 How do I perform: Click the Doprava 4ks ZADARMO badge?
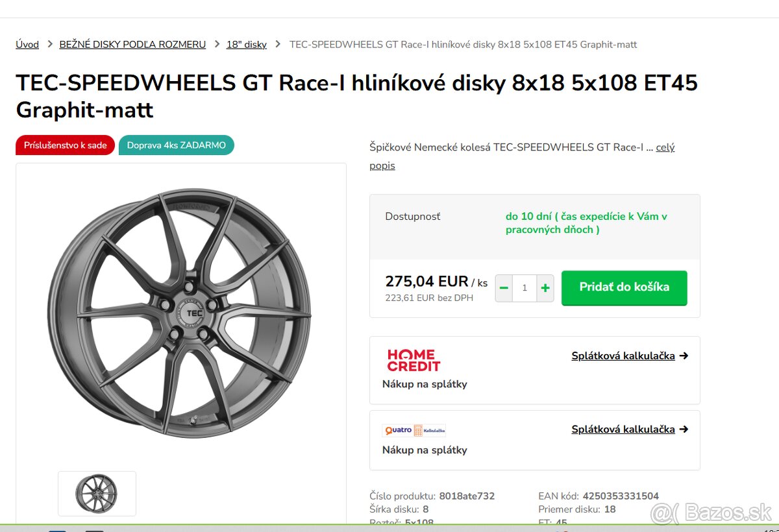(x=176, y=145)
